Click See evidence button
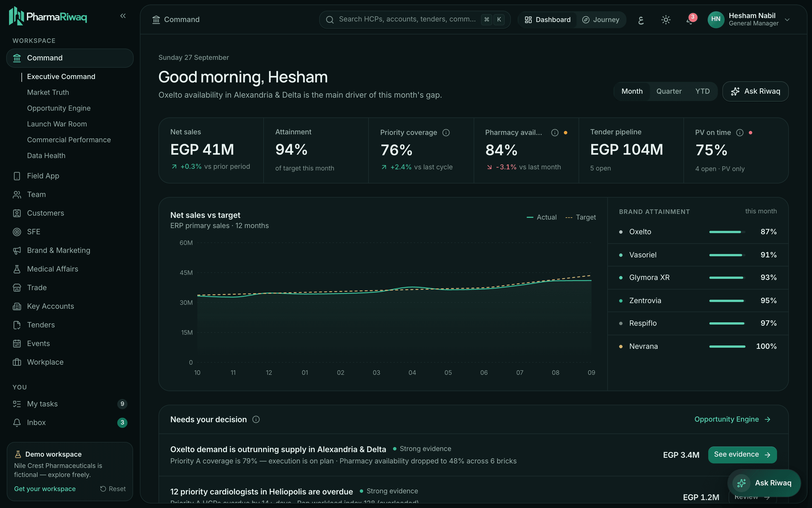Screen dimensions: 812x508 [742, 455]
